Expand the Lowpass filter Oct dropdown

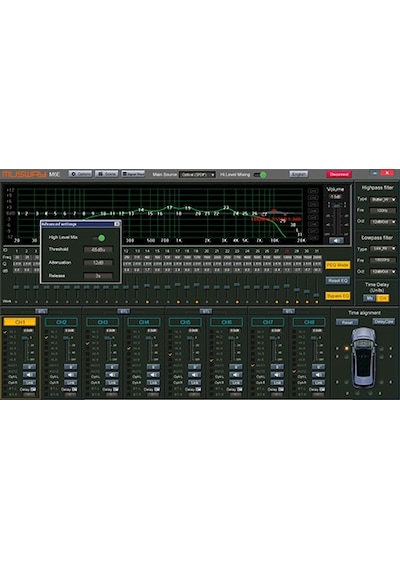click(383, 272)
